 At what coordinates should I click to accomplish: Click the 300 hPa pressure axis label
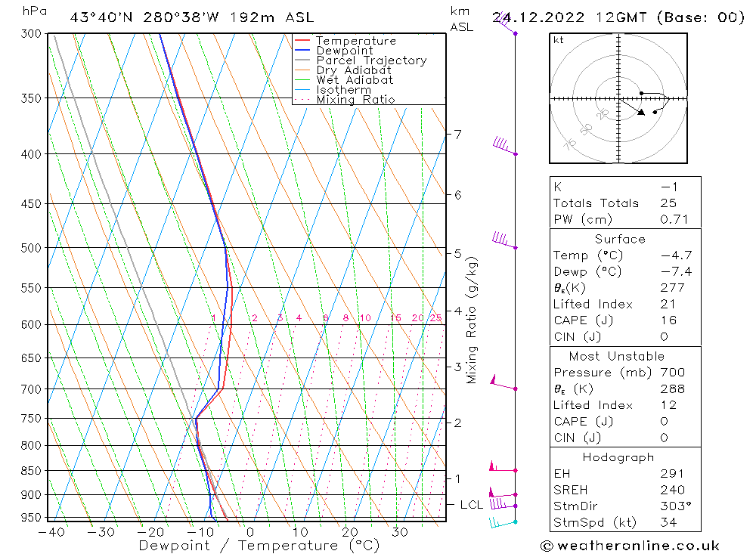pyautogui.click(x=30, y=34)
